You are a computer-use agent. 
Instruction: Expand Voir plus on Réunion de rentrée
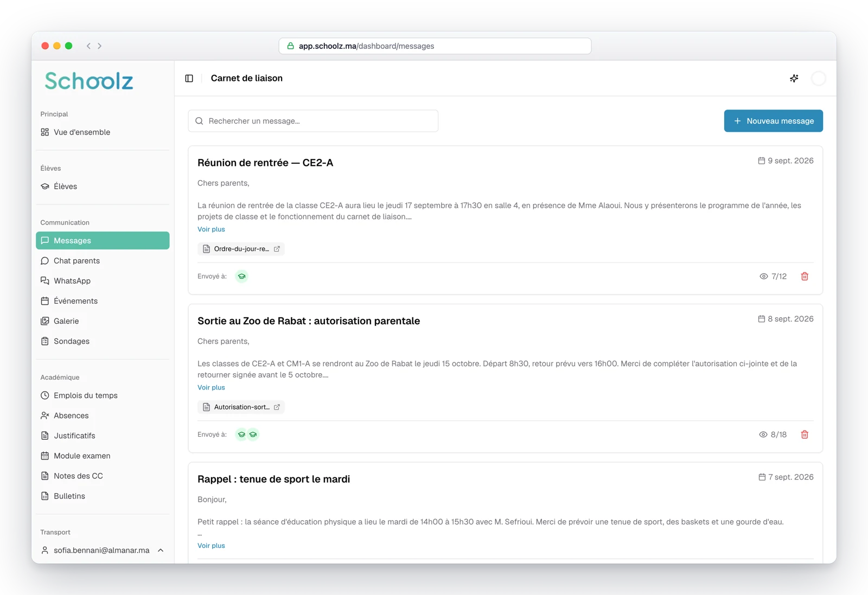pos(211,229)
